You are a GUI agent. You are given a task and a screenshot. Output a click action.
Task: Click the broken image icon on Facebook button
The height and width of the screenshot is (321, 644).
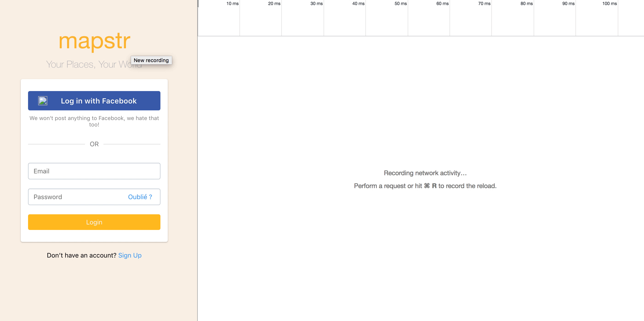tap(43, 101)
